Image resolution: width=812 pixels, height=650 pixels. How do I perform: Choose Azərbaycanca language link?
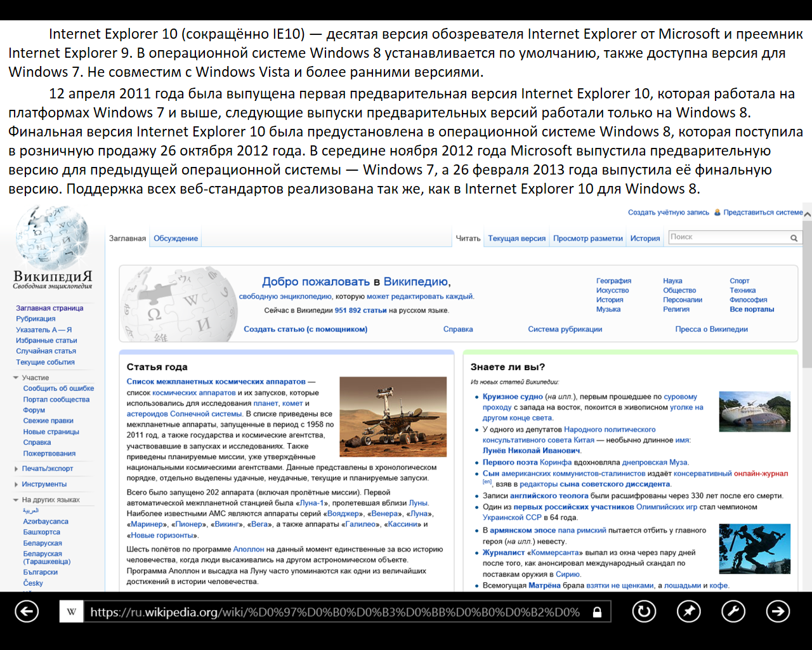(46, 522)
